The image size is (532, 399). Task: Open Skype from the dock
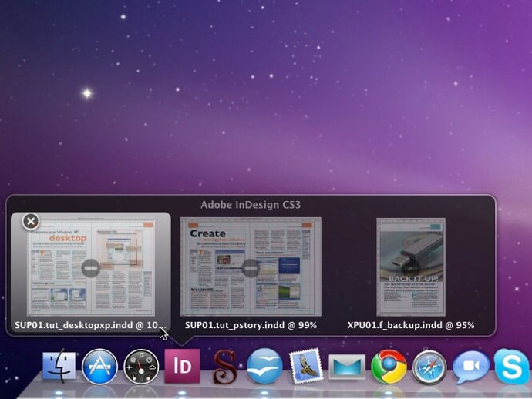pyautogui.click(x=511, y=367)
